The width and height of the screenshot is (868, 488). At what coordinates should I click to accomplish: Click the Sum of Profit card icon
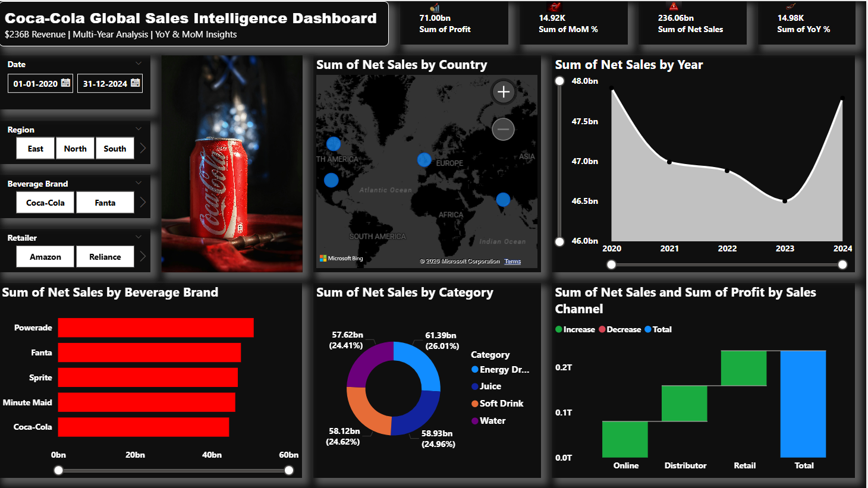435,8
